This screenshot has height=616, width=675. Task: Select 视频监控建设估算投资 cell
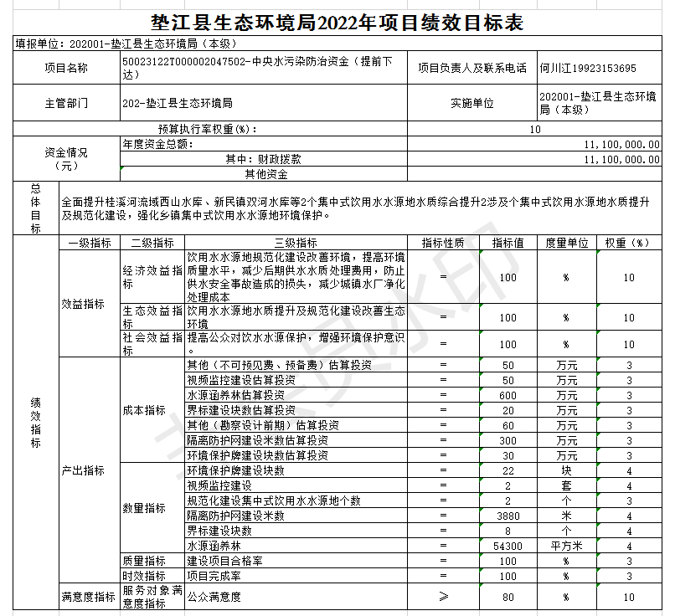[296, 380]
